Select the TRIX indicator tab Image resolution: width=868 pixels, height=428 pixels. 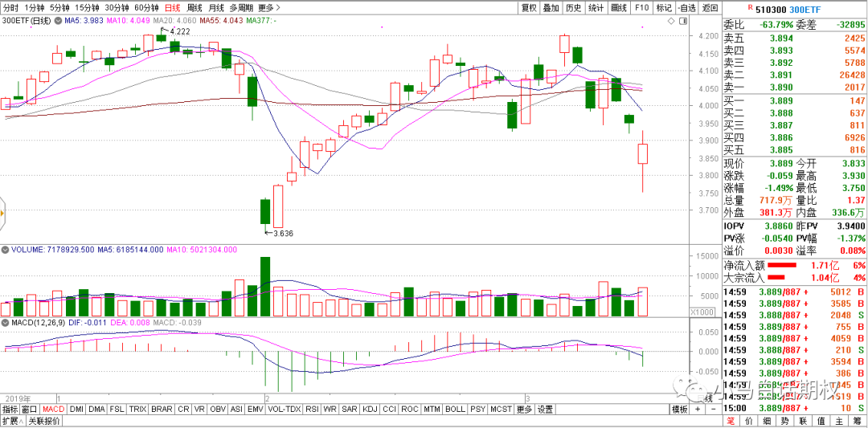(x=138, y=410)
